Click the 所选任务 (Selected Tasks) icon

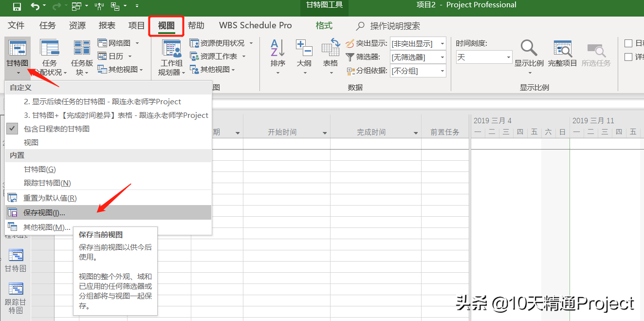pos(596,50)
